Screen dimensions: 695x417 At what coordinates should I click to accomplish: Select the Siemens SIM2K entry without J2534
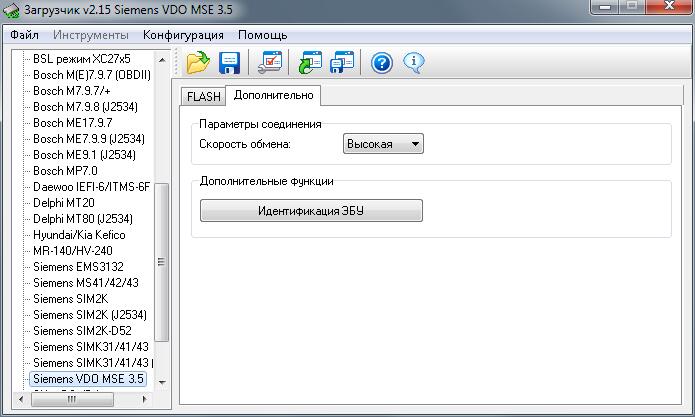[70, 298]
